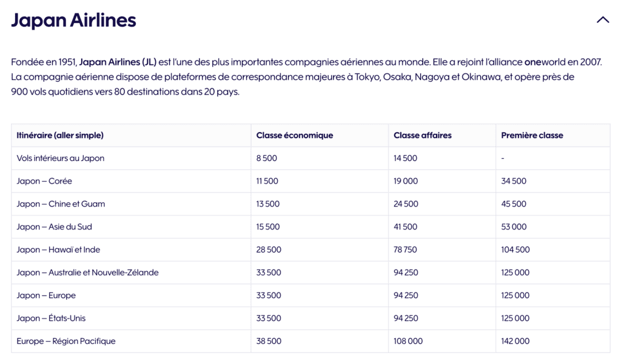
Task: Click the Japan Airlines heading
Action: click(x=73, y=20)
